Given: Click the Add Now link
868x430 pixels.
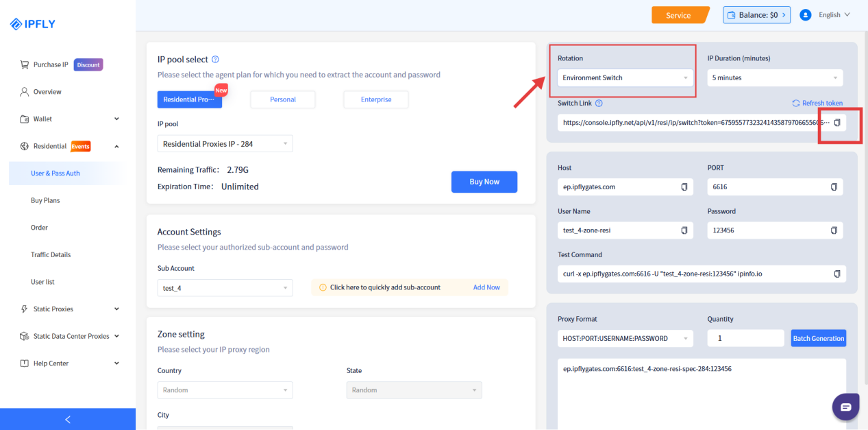Looking at the screenshot, I should point(486,287).
